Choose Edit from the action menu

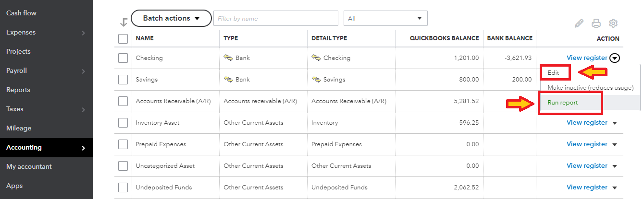[555, 72]
